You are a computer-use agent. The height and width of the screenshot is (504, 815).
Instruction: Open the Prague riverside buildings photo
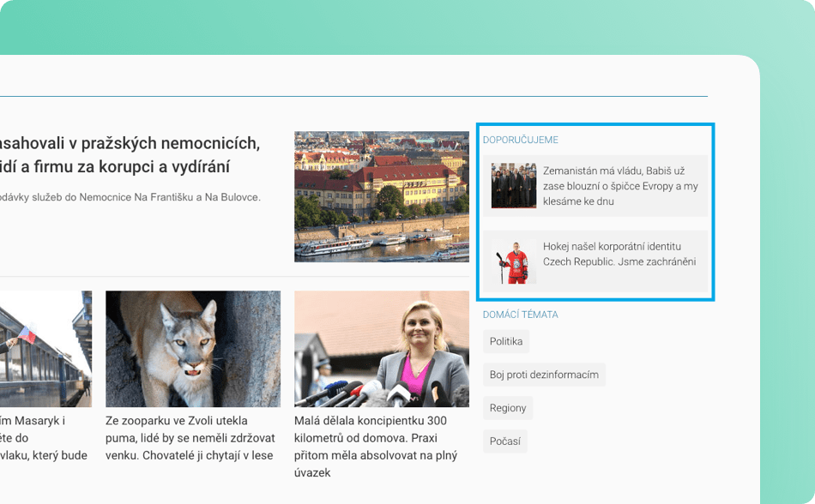[382, 197]
